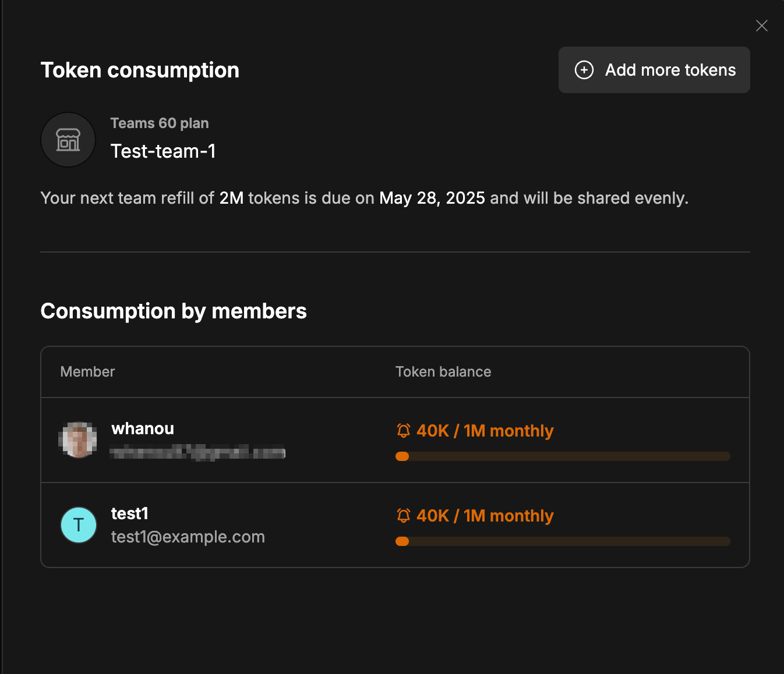Click the bell icon next to whanou's balance
This screenshot has height=674, width=784.
(402, 430)
